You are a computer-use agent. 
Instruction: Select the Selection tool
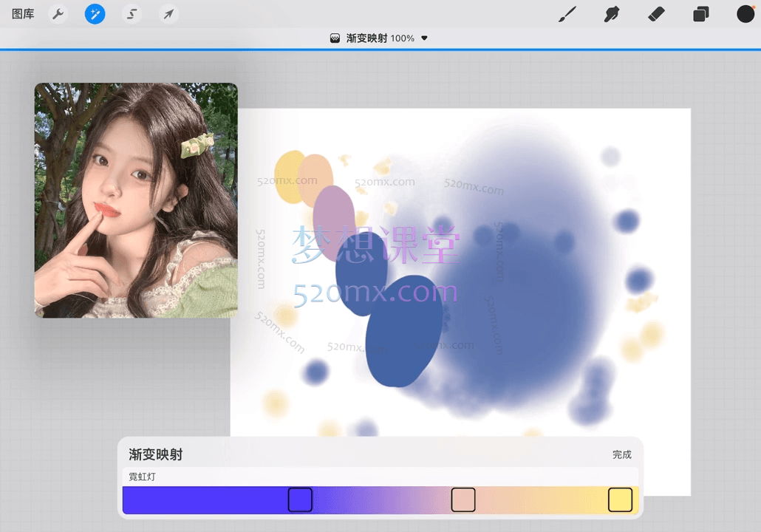click(132, 13)
